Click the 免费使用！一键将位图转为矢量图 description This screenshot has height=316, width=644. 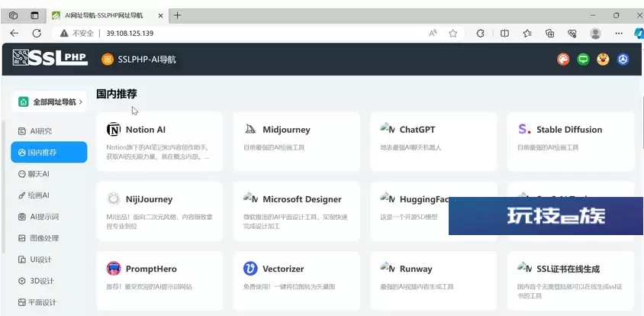(x=289, y=286)
